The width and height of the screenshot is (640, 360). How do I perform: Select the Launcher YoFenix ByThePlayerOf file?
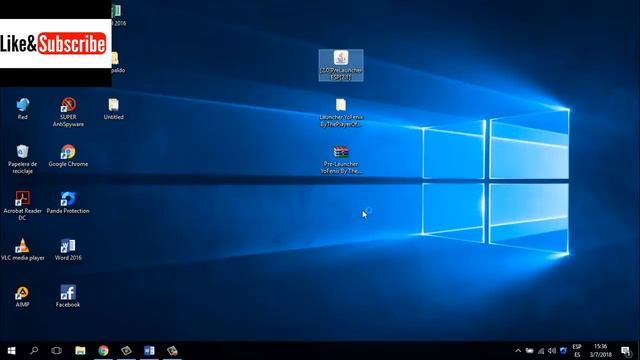tap(341, 112)
